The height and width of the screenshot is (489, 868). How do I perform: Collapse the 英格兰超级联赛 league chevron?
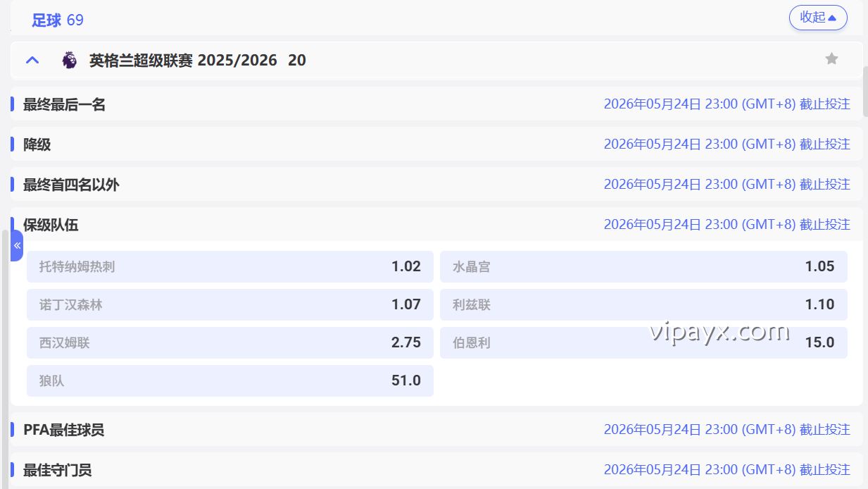click(x=32, y=61)
